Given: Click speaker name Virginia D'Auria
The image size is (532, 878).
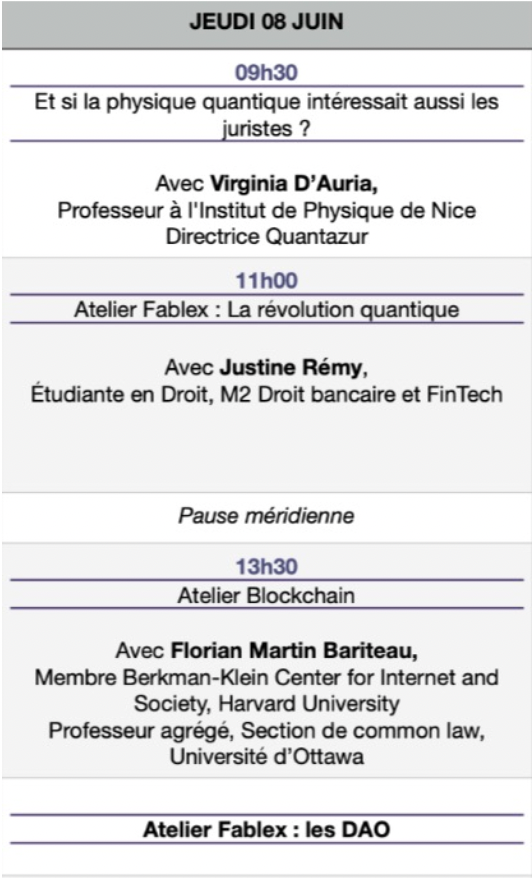Looking at the screenshot, I should pyautogui.click(x=293, y=183).
